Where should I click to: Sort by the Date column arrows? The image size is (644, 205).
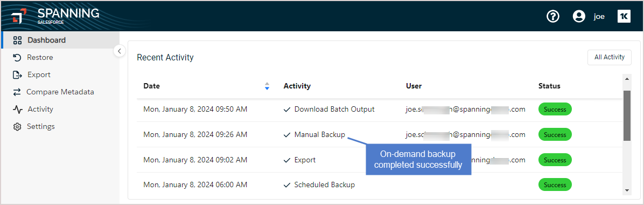pyautogui.click(x=267, y=86)
